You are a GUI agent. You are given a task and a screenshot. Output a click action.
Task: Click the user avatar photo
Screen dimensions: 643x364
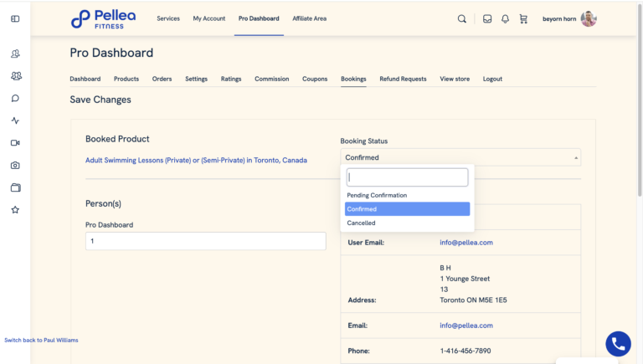tap(589, 19)
